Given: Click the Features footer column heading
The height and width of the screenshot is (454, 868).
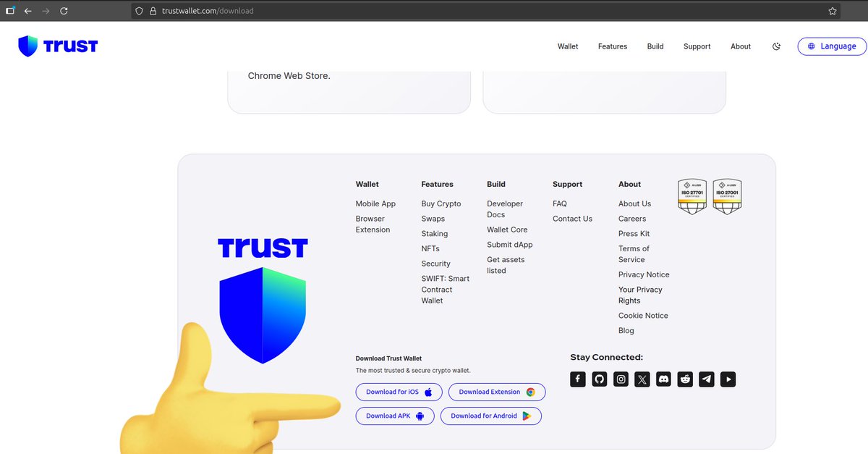Looking at the screenshot, I should 438,184.
